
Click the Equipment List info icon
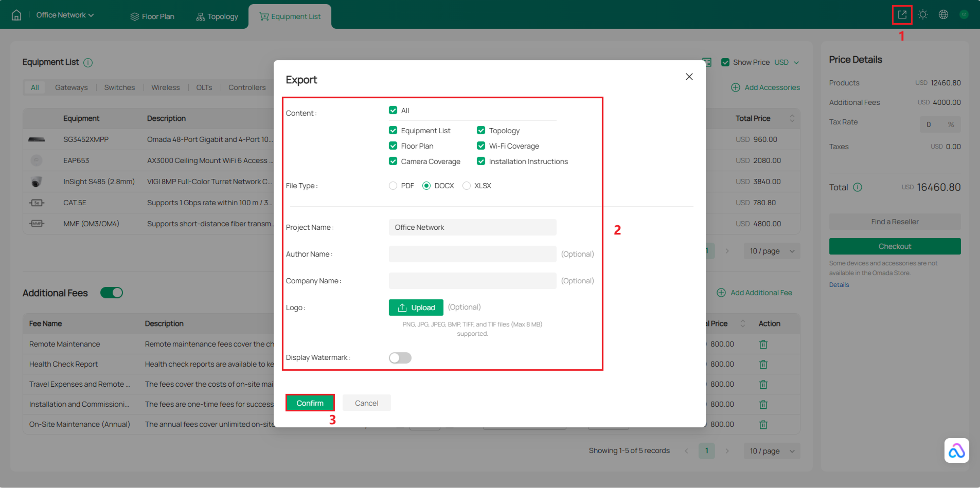[x=88, y=63]
